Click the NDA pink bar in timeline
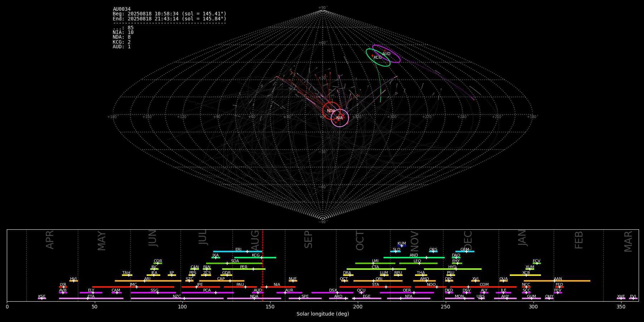 click(x=254, y=298)
